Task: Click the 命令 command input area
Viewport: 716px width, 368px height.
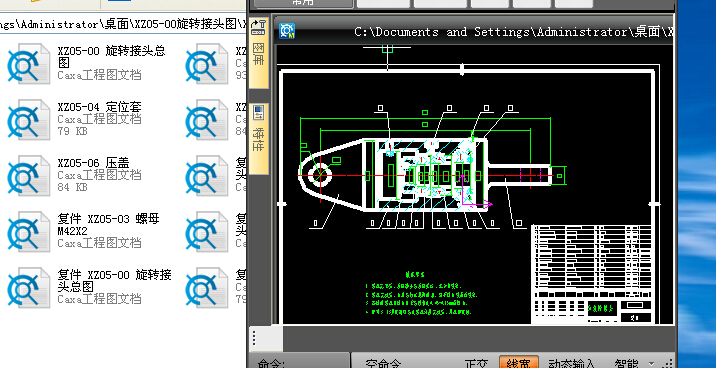Action: (299, 361)
